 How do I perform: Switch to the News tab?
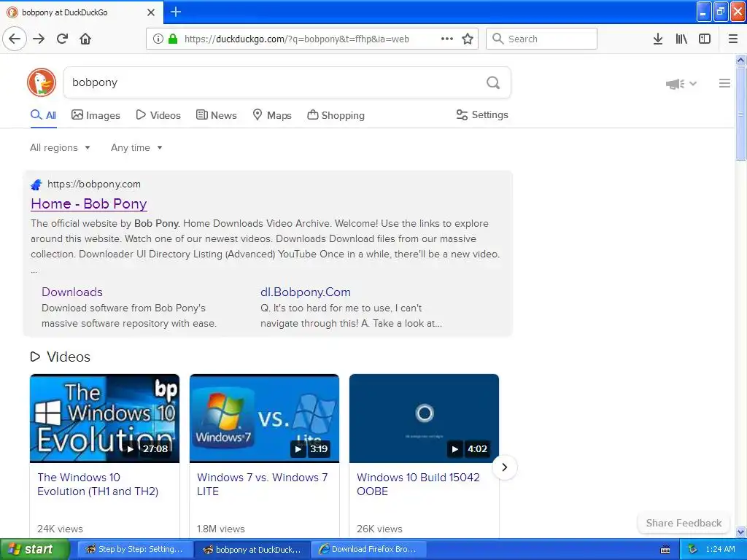click(x=216, y=115)
